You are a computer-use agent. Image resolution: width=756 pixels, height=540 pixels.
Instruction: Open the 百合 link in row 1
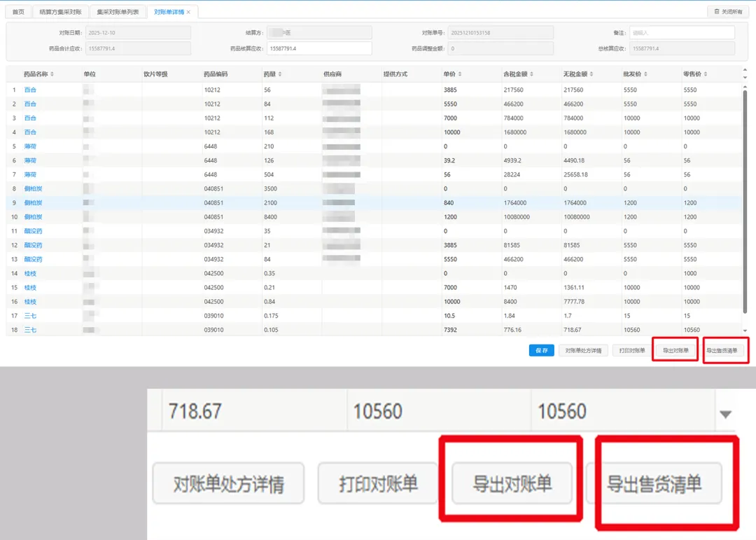point(30,90)
